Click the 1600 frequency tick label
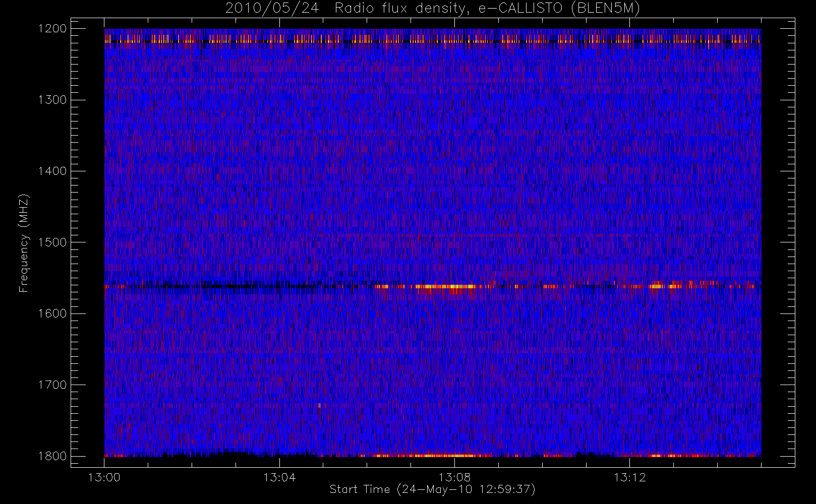The width and height of the screenshot is (816, 504). [52, 313]
